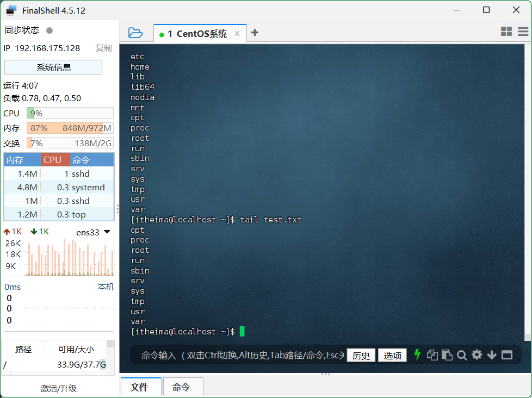Click the 本机 latency link
Screen dimensions: 532x398
pos(106,287)
